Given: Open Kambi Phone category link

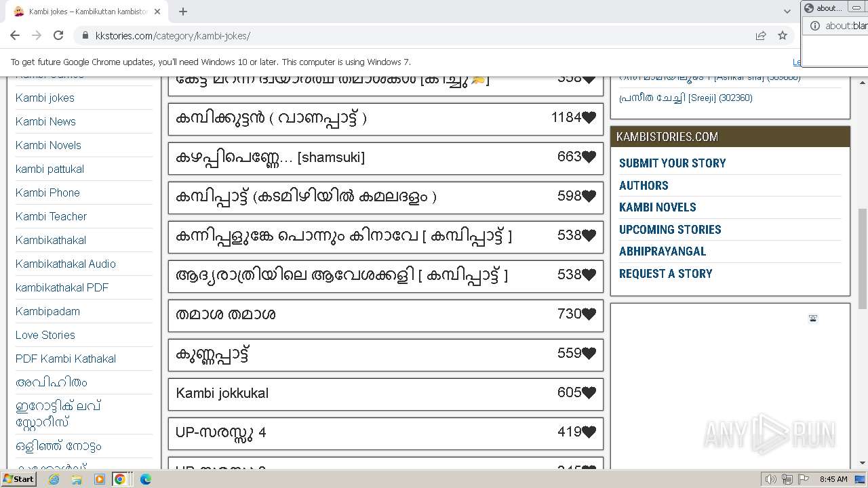Looking at the screenshot, I should coord(47,192).
